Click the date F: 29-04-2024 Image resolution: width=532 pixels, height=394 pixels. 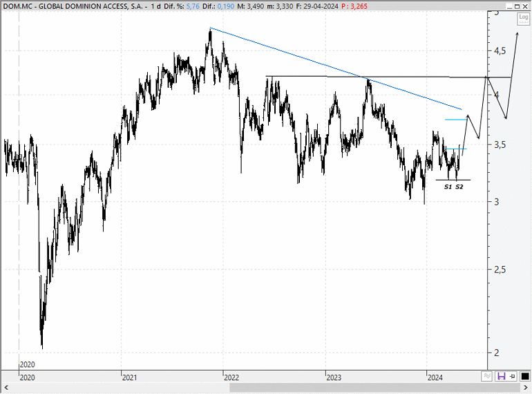coord(317,6)
